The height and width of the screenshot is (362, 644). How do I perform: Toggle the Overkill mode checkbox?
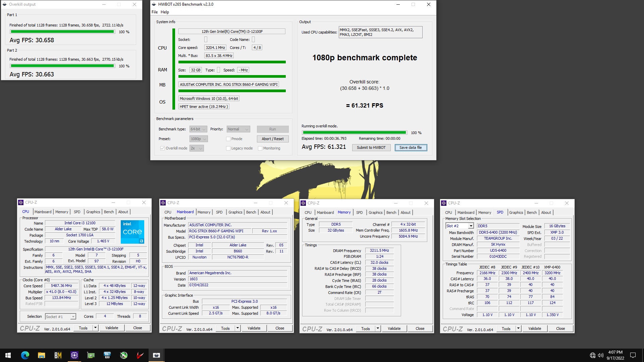coord(162,148)
